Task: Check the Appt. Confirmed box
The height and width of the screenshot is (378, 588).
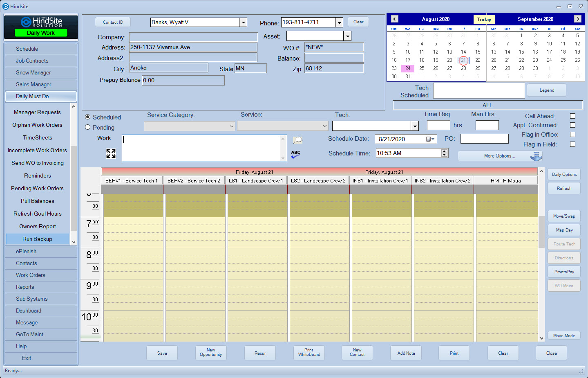Action: [572, 125]
